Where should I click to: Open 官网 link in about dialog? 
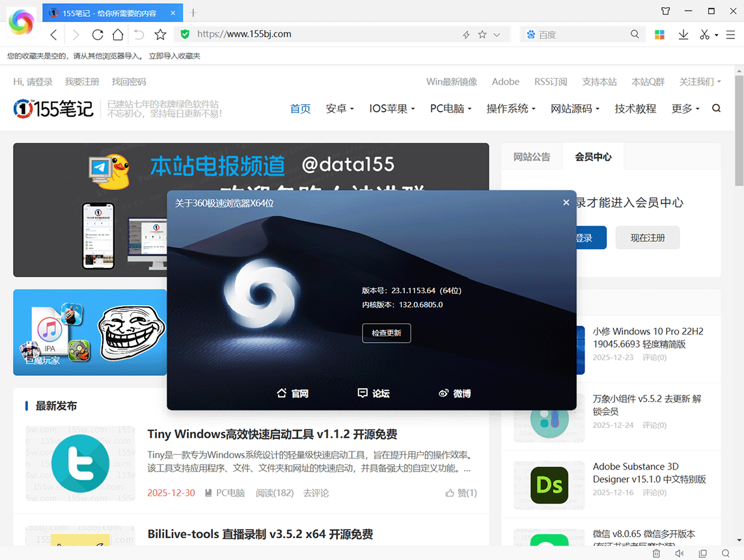[292, 393]
